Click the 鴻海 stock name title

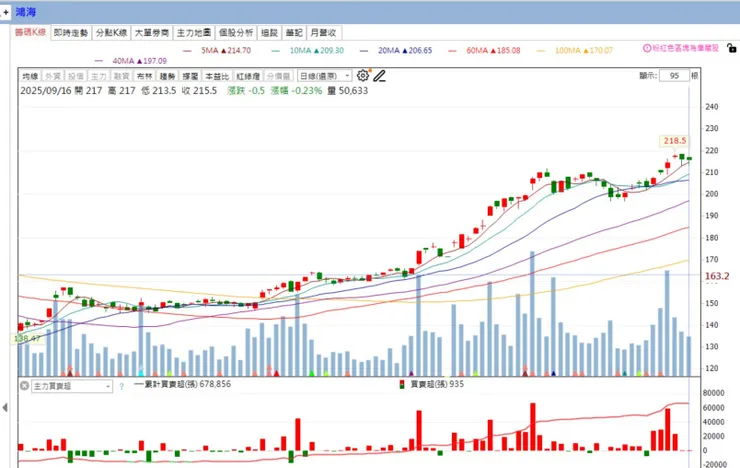(25, 12)
